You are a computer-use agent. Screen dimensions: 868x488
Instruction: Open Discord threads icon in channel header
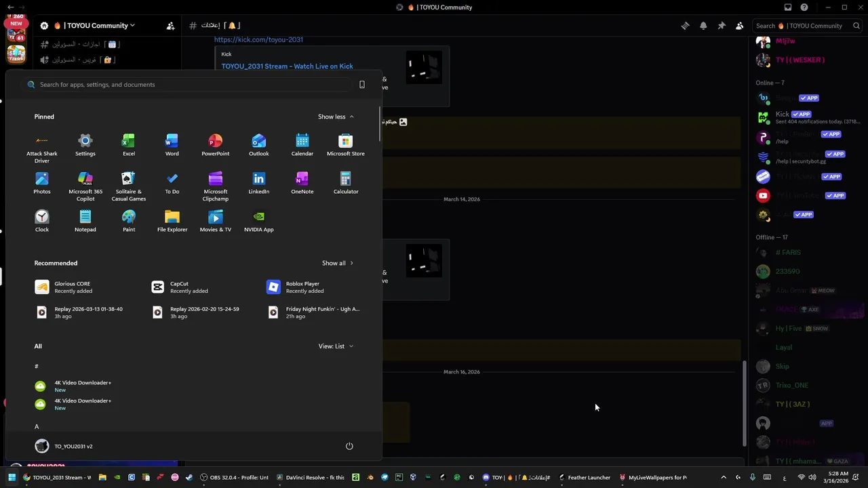(x=685, y=26)
